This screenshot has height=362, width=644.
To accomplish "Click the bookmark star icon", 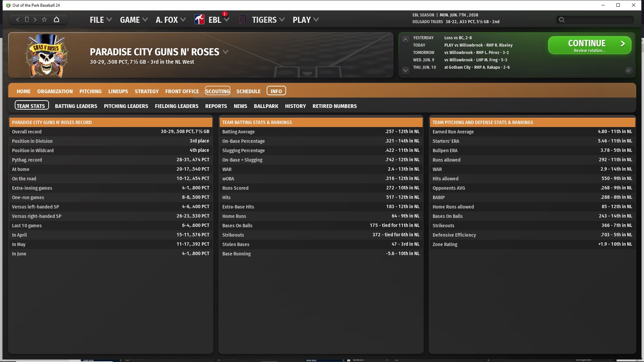I will click(44, 20).
